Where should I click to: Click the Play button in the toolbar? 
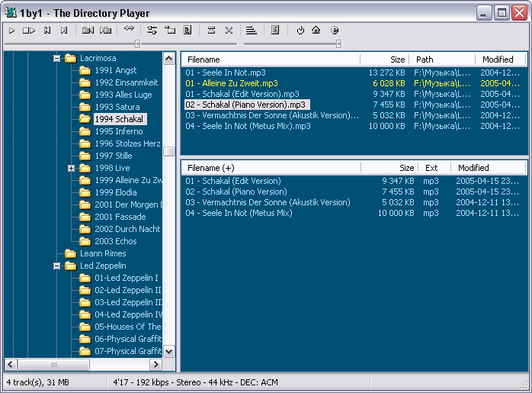[x=12, y=31]
